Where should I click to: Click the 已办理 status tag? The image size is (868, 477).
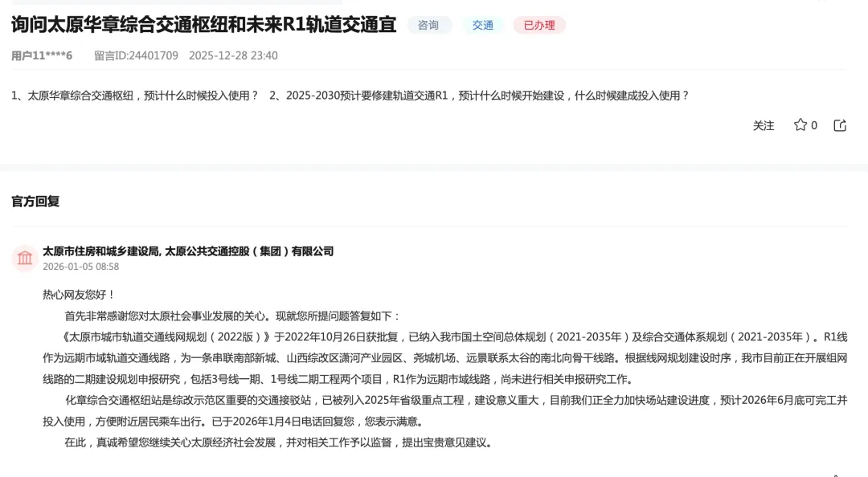coord(539,25)
